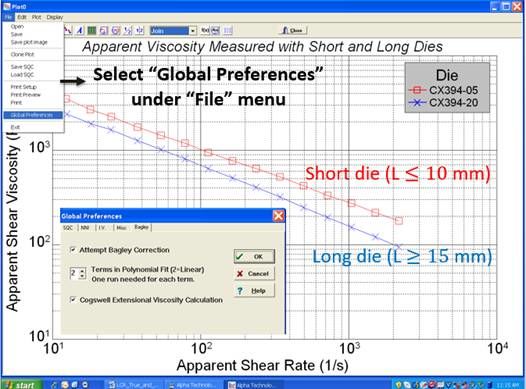This screenshot has height=389, width=526.
Task: Switch to the SQC tab in Global Preferences
Action: coord(68,228)
